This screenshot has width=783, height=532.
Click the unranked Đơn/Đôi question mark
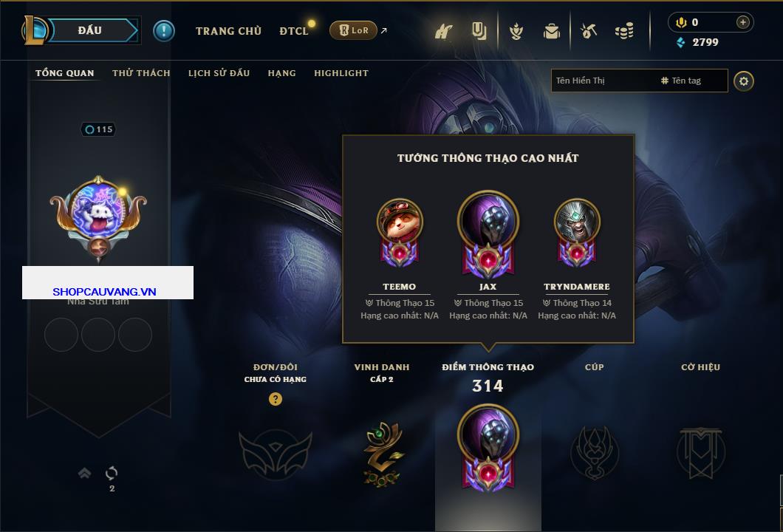275,398
